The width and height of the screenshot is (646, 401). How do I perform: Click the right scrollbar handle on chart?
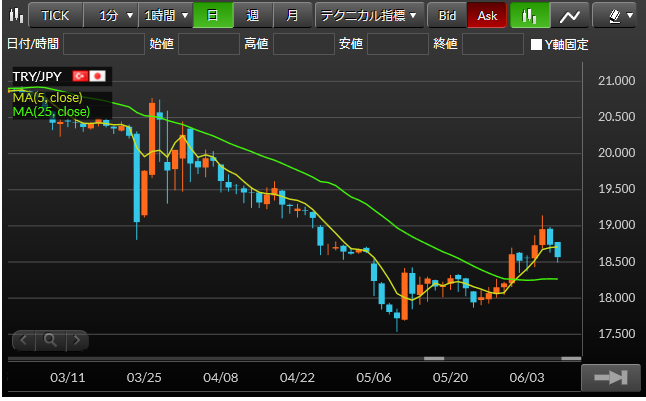coord(571,359)
